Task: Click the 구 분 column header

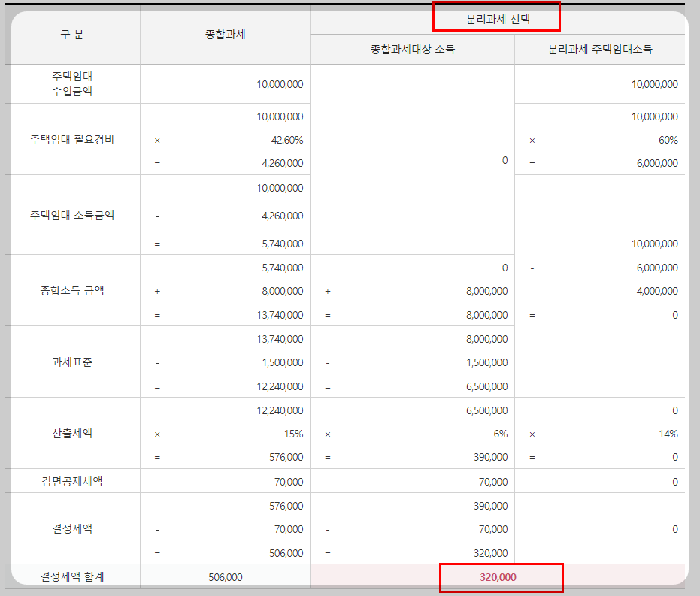Action: (72, 35)
